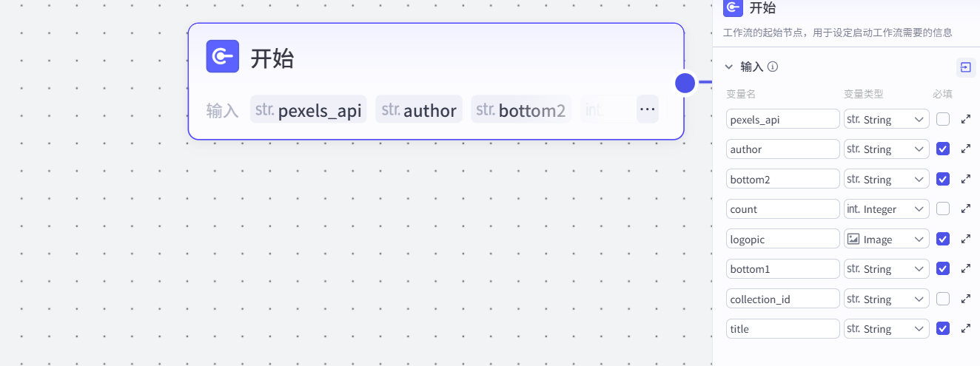Open the type dropdown for bottom2
The image size is (980, 366).
(886, 179)
